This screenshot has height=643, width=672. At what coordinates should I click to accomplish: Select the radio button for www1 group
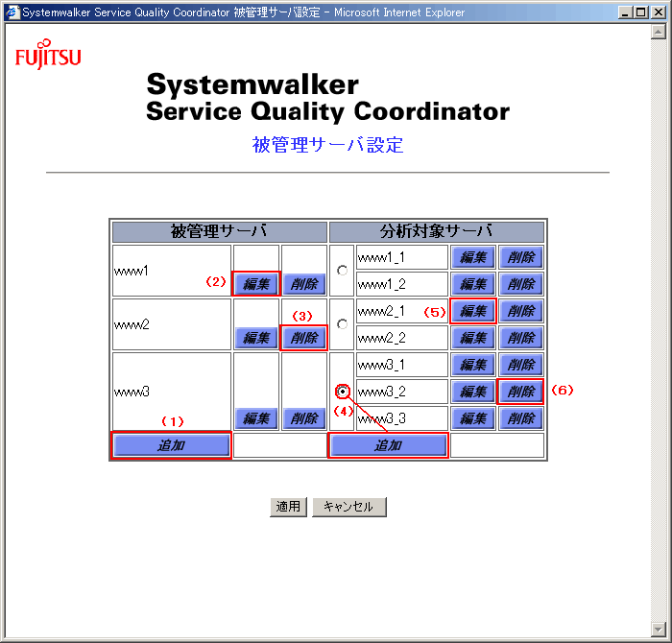coord(342,271)
